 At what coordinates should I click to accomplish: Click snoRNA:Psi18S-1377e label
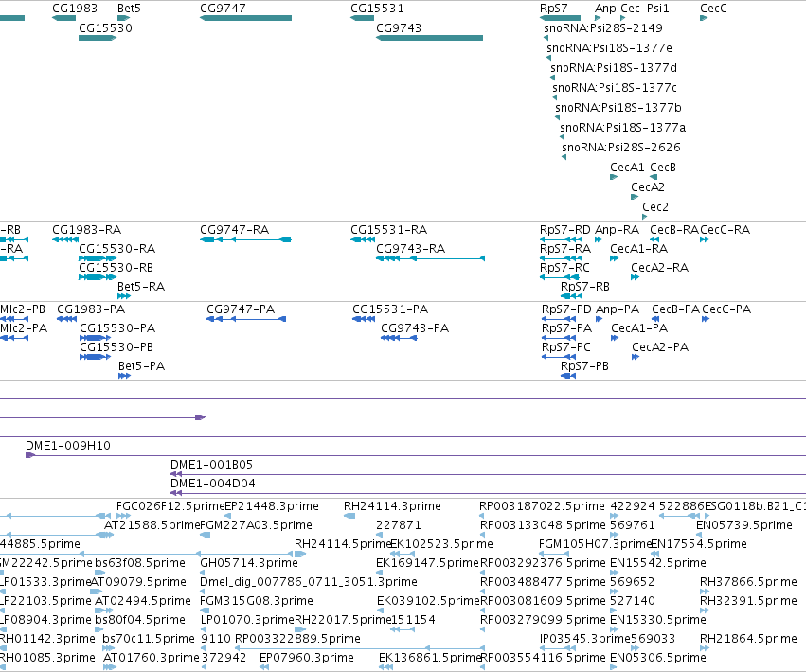point(609,48)
